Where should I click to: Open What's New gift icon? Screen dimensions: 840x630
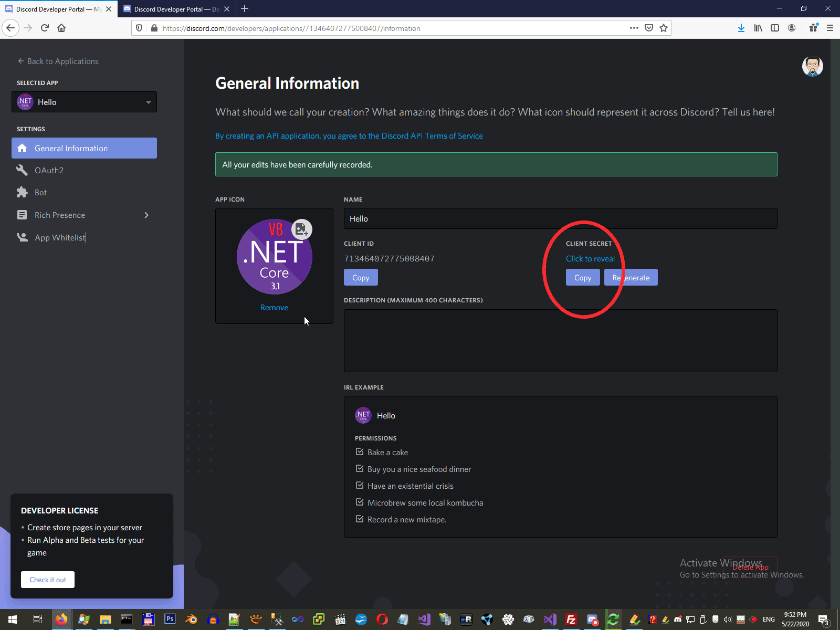813,28
